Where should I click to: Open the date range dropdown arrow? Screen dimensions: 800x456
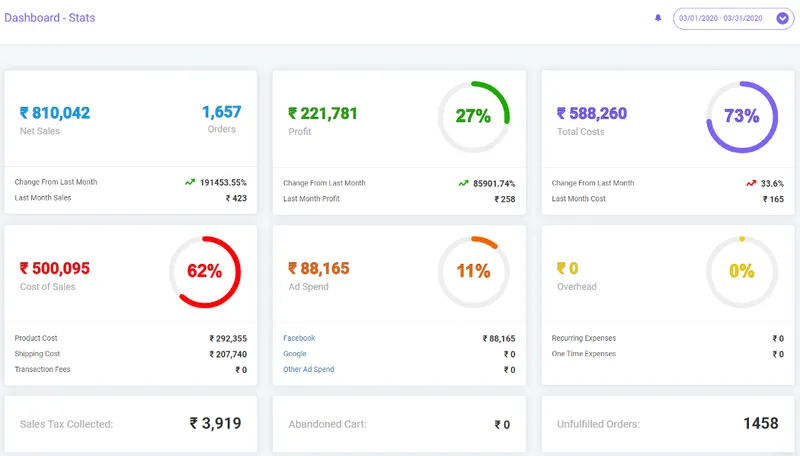point(782,18)
